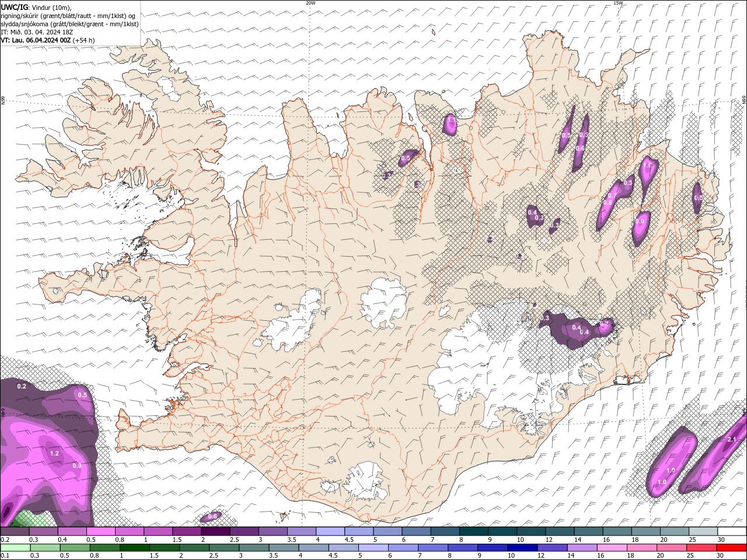Click the '20W' longitude label
This screenshot has width=747, height=560.
click(310, 3)
